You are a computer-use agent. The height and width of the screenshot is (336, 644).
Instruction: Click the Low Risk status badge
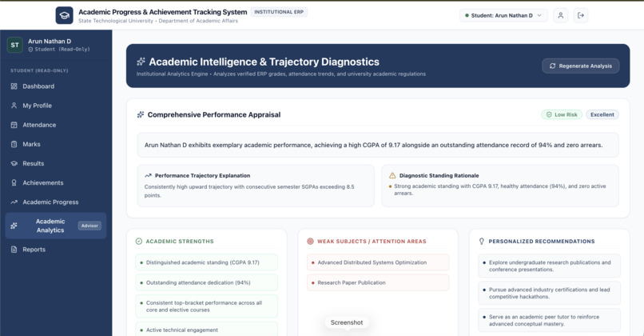562,114
